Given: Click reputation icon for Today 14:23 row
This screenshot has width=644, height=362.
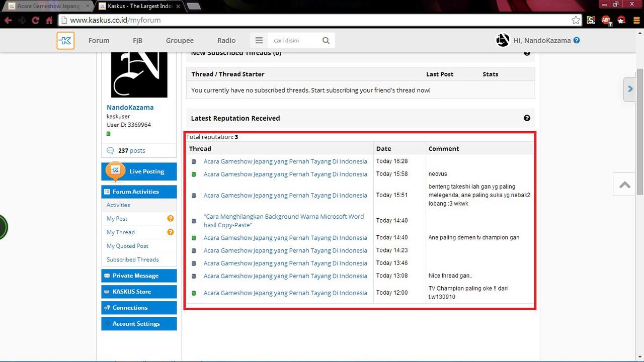Looking at the screenshot, I should point(194,251).
